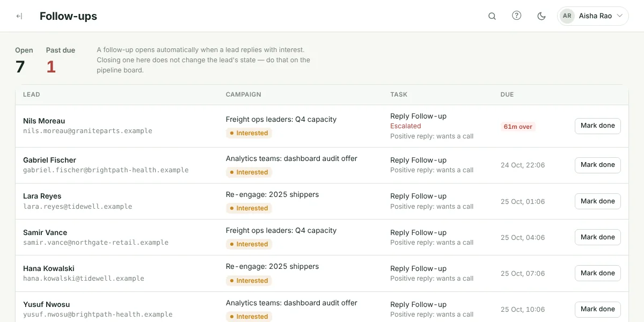Screen dimensions: 644x322
Task: Click email samir.vance@northgate-retail.example
Action: click(x=96, y=243)
